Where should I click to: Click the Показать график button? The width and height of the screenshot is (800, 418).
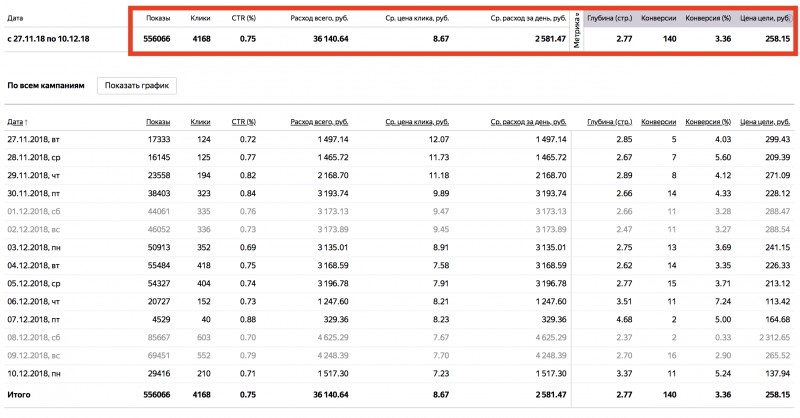click(x=137, y=85)
